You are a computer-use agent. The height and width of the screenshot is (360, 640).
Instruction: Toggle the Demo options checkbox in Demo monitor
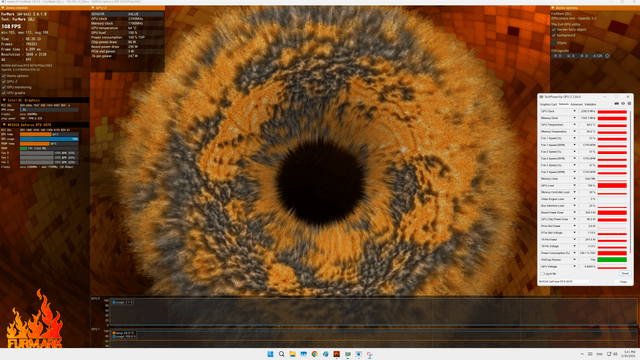[4, 76]
